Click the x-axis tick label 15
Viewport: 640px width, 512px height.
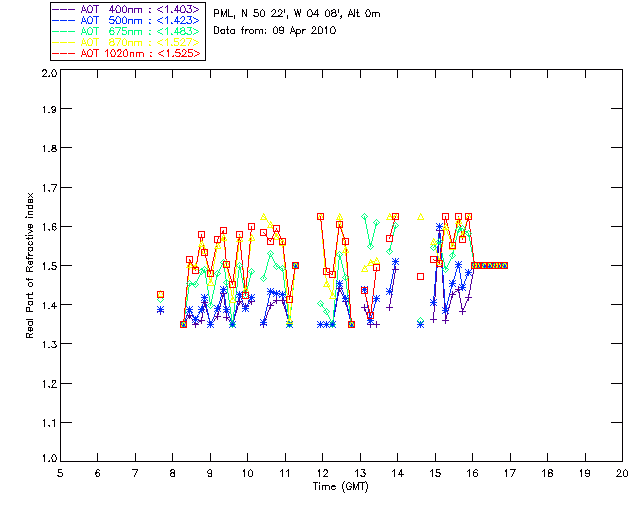pyautogui.click(x=435, y=473)
